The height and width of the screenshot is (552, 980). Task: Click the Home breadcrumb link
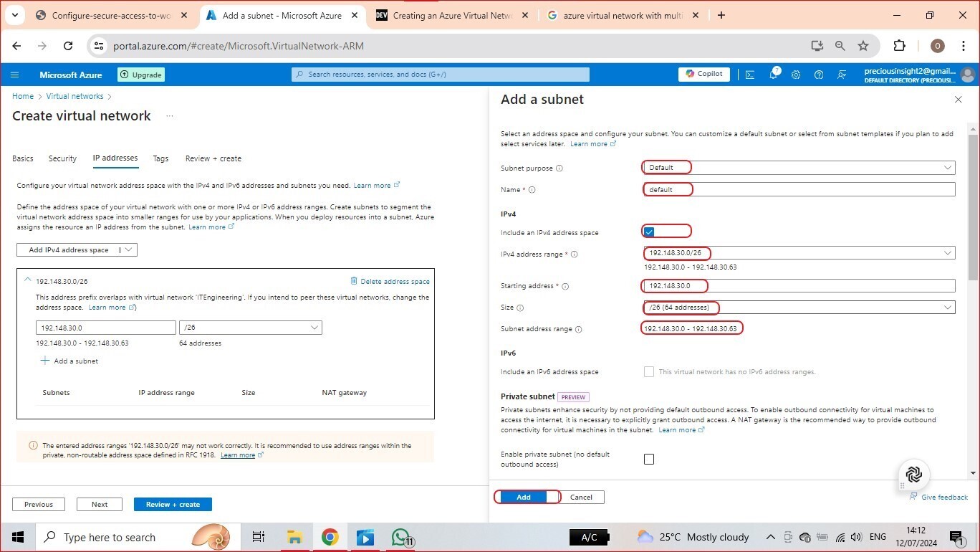[x=23, y=96]
